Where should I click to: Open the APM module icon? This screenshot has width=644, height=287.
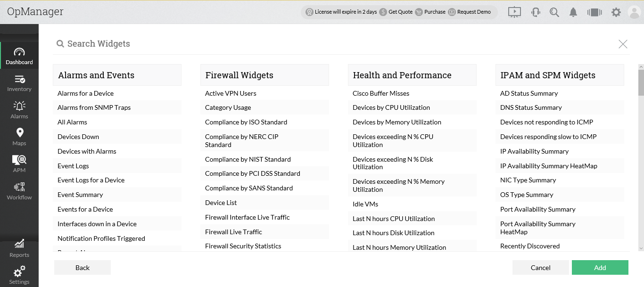[19, 164]
